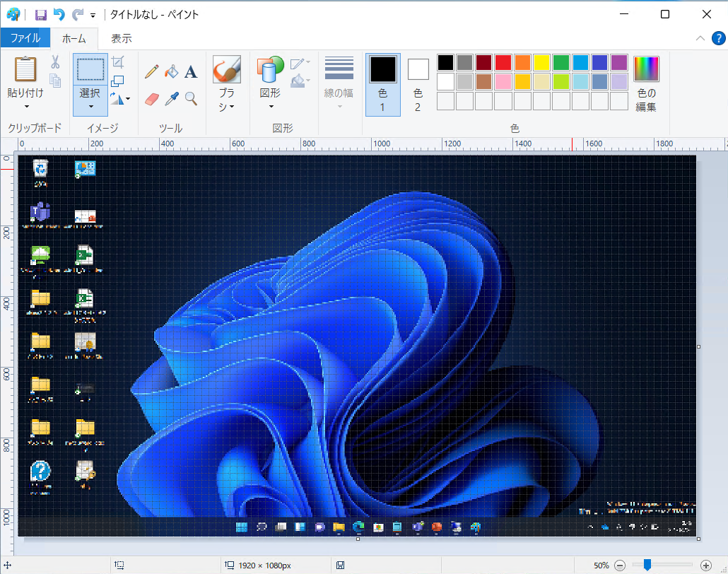This screenshot has width=728, height=574.
Task: Click the Crop image icon
Action: 118,62
